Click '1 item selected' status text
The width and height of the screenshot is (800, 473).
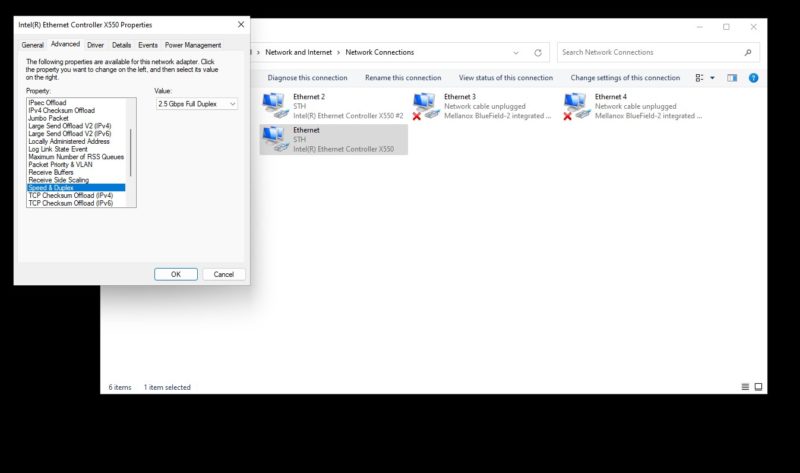tap(167, 387)
